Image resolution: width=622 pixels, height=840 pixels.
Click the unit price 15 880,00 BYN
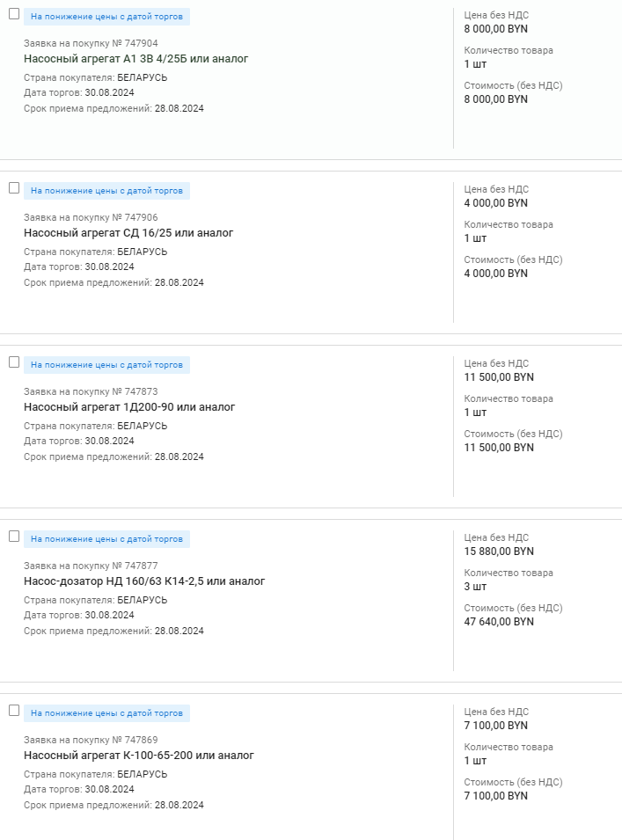point(499,551)
